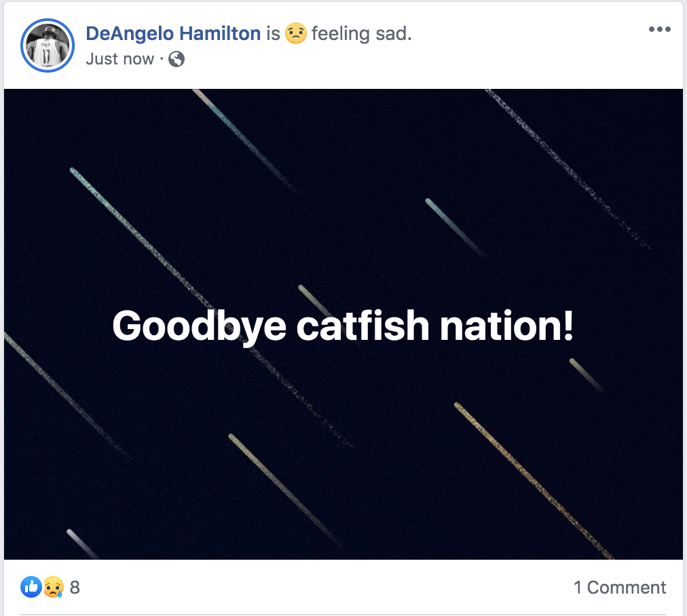The width and height of the screenshot is (687, 616).
Task: Click the public audience globe icon
Action: pyautogui.click(x=177, y=60)
